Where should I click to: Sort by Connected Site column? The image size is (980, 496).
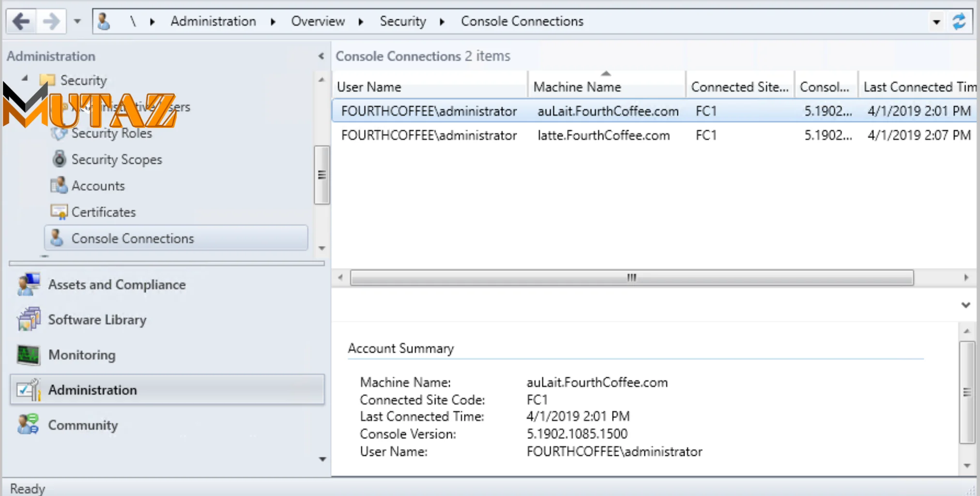click(740, 87)
